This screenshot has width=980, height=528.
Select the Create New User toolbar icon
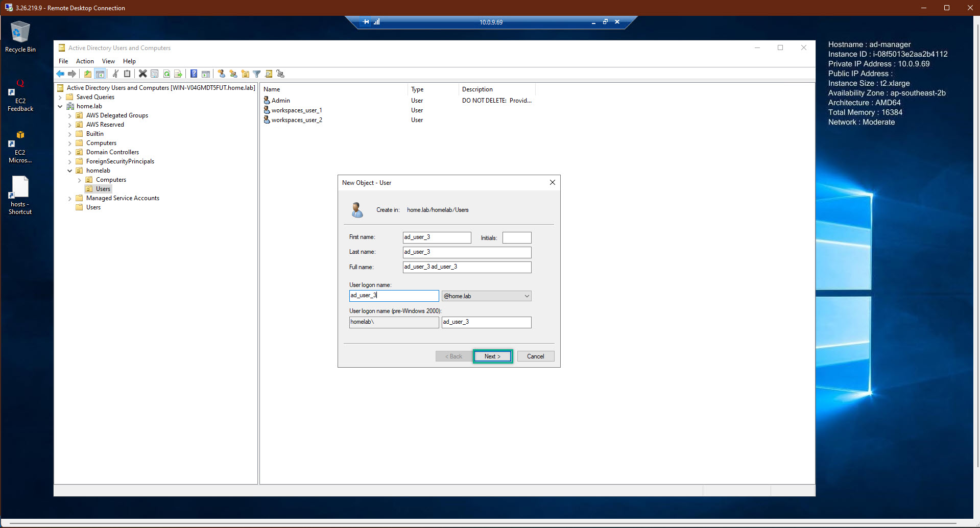click(222, 74)
